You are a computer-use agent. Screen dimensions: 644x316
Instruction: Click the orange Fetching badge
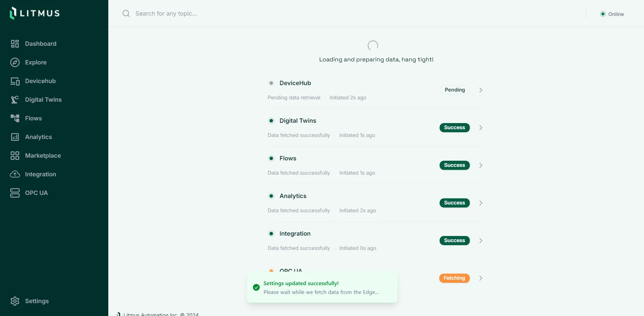(x=455, y=278)
